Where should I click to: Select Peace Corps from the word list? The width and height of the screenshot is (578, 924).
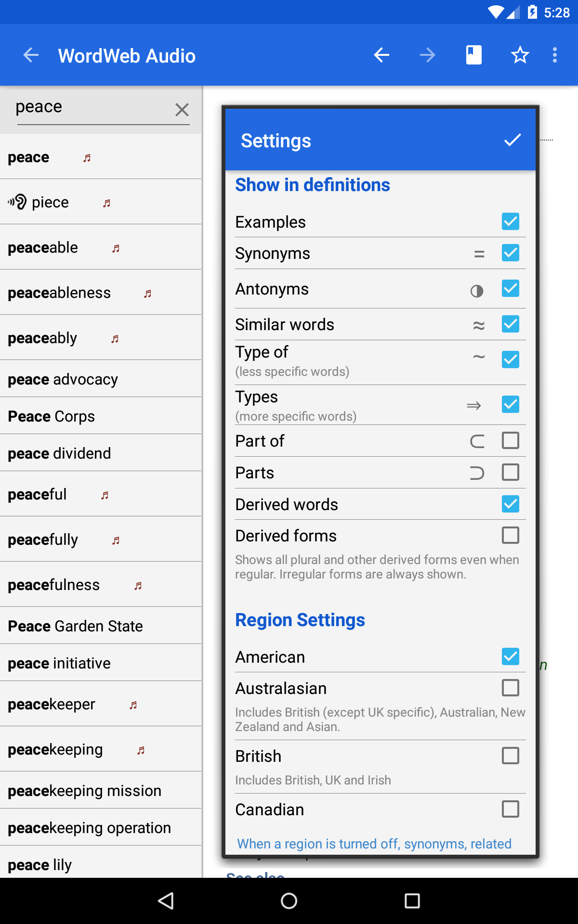click(101, 416)
